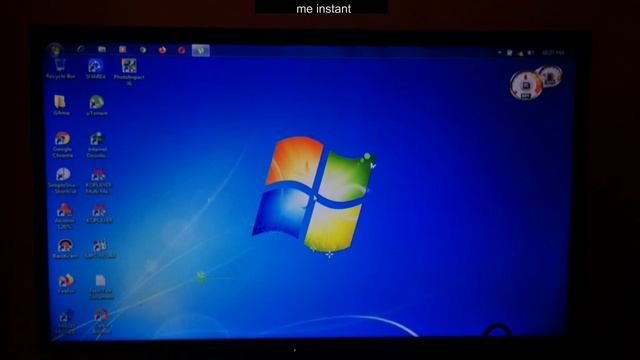Viewport: 640px width, 360px height.
Task: Click the red taskbar icon beside the highlighted button
Action: 181,51
